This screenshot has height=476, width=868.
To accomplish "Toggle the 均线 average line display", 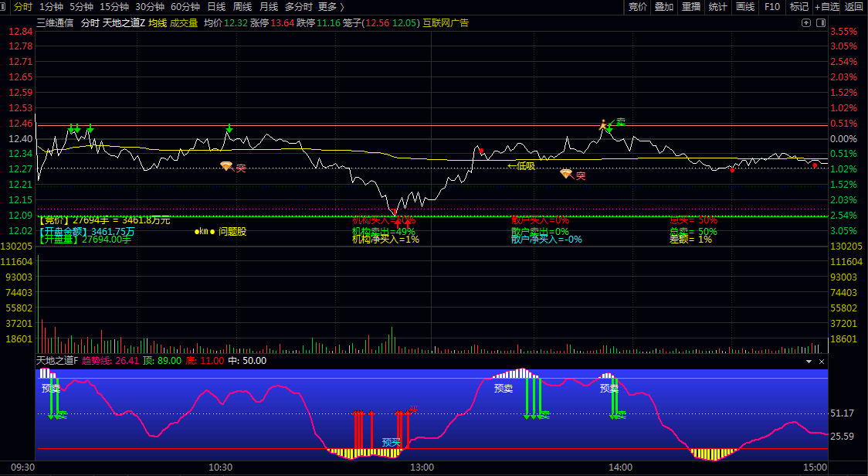I will point(158,22).
